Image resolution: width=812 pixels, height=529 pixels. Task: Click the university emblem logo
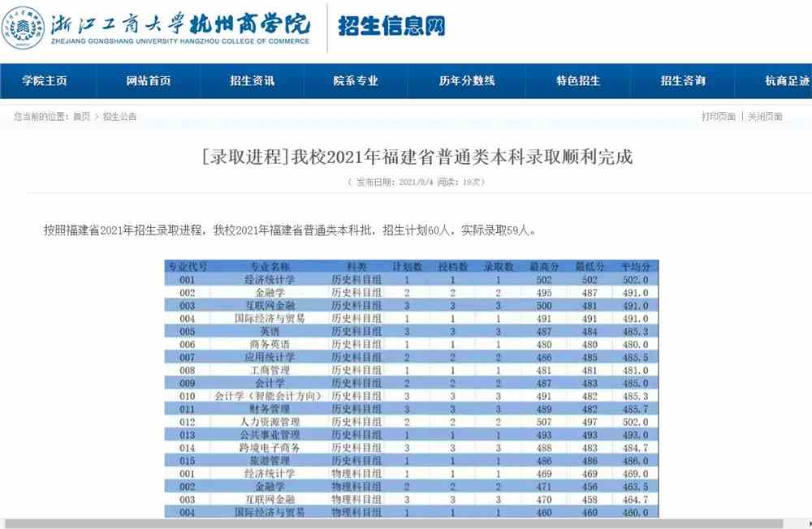tap(23, 28)
